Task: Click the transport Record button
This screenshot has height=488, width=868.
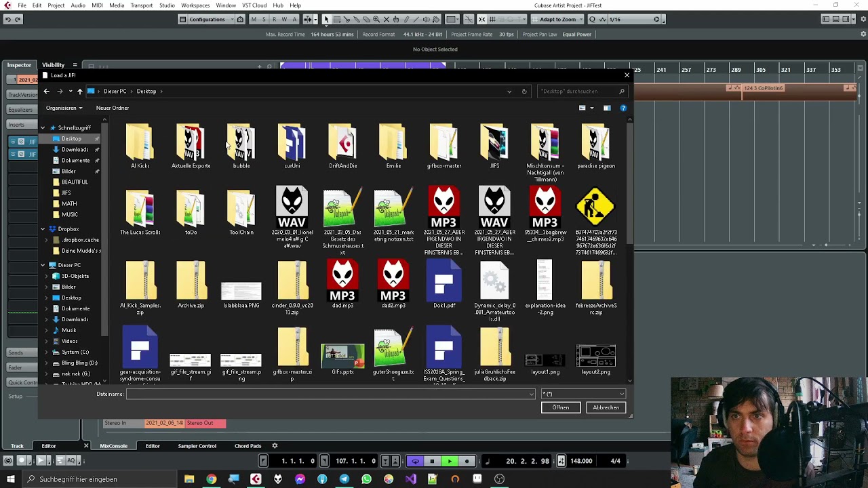Action: [467, 461]
